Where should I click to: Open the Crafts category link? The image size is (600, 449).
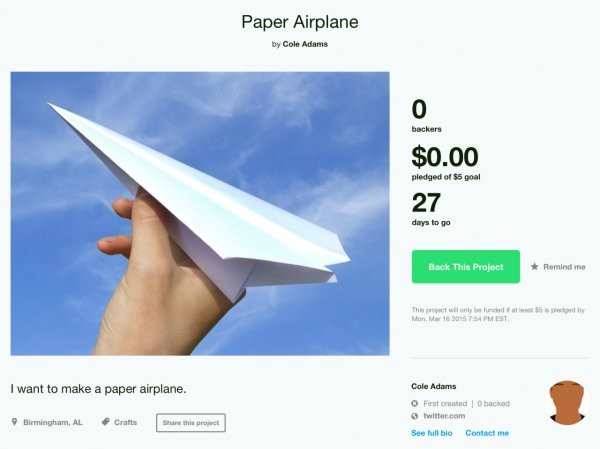pos(126,422)
